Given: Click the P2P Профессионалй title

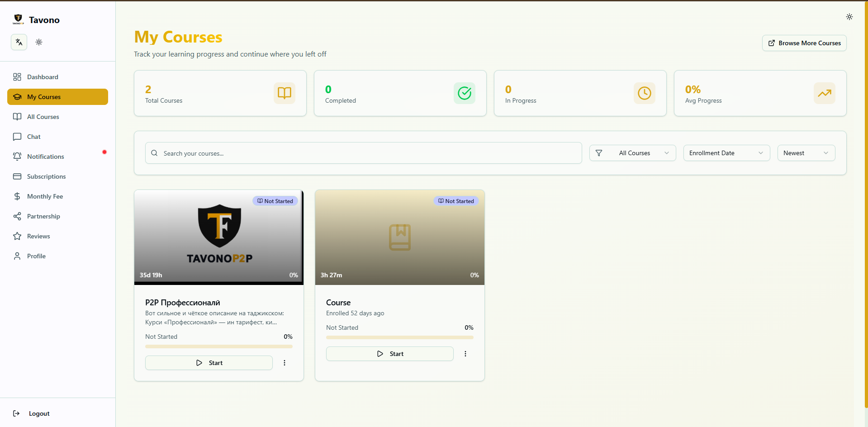Looking at the screenshot, I should click(x=183, y=303).
